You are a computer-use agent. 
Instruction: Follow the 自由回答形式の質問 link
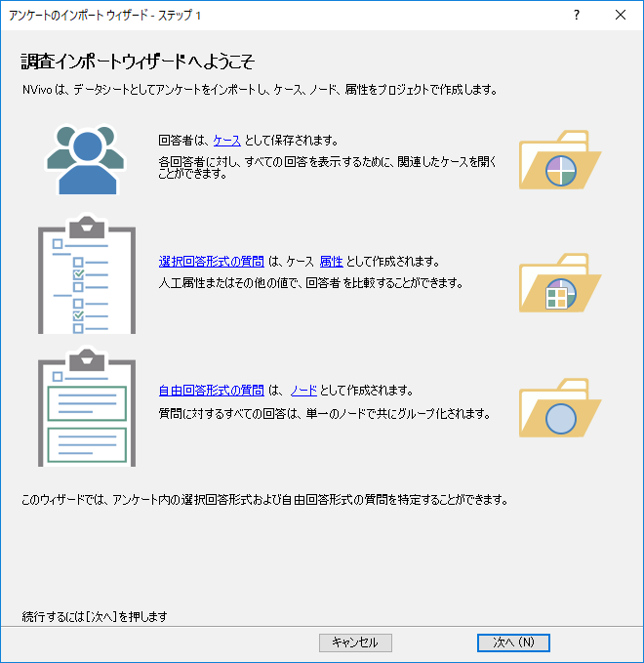click(x=211, y=391)
